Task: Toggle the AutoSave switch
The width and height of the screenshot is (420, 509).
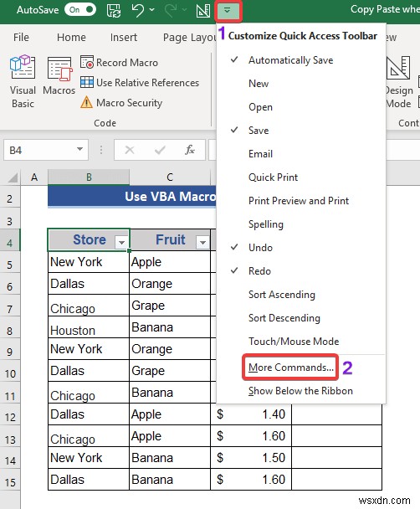Action: [x=80, y=10]
